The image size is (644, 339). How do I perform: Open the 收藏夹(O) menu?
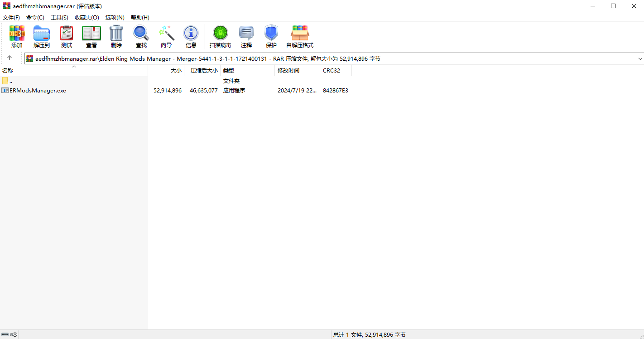(87, 17)
